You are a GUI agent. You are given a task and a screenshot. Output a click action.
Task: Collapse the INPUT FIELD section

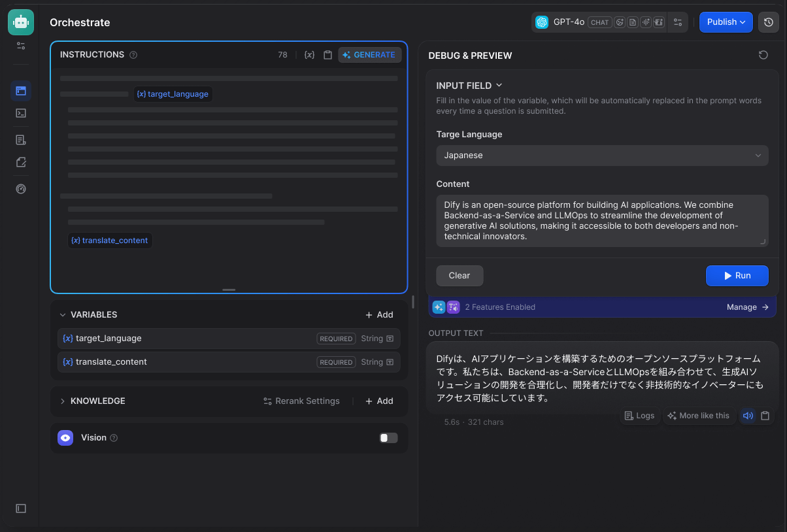(469, 86)
